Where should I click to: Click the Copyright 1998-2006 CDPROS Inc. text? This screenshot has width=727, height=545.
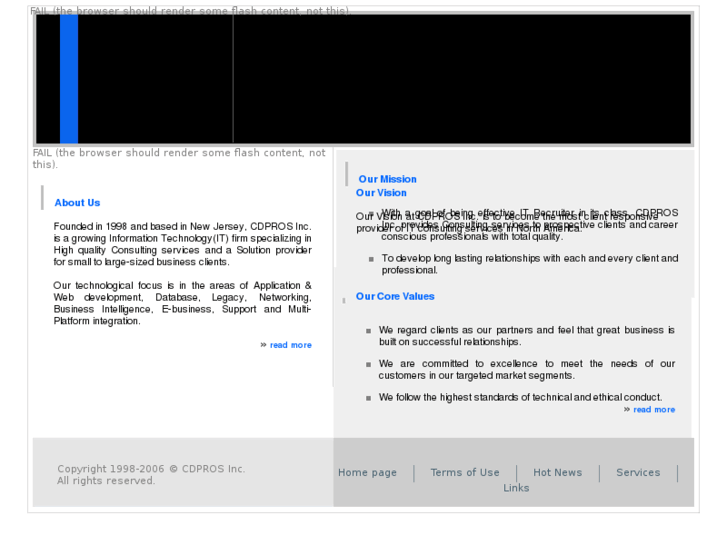pos(151,469)
